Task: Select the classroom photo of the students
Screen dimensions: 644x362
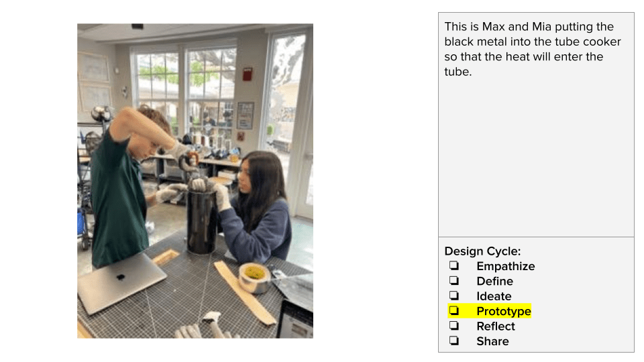Action: pos(195,181)
